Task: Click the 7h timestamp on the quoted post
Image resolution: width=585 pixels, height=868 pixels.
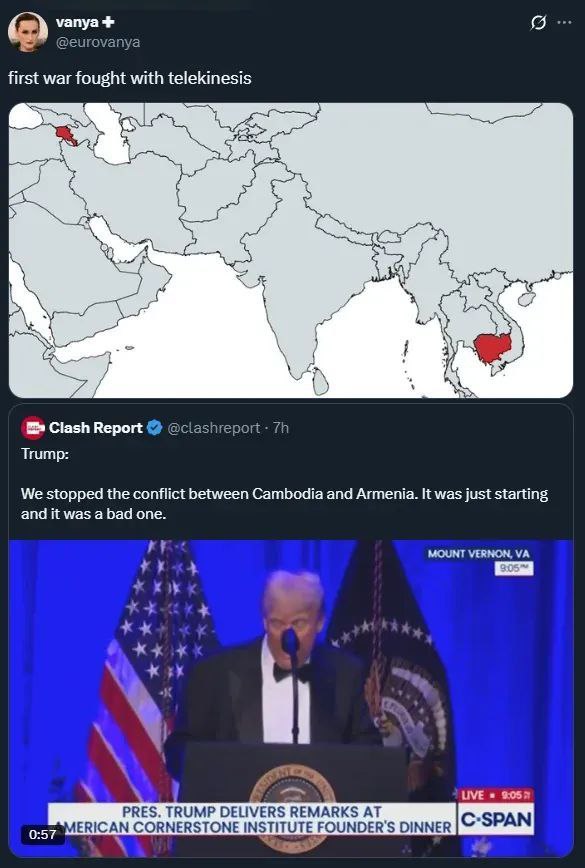Action: coord(281,428)
